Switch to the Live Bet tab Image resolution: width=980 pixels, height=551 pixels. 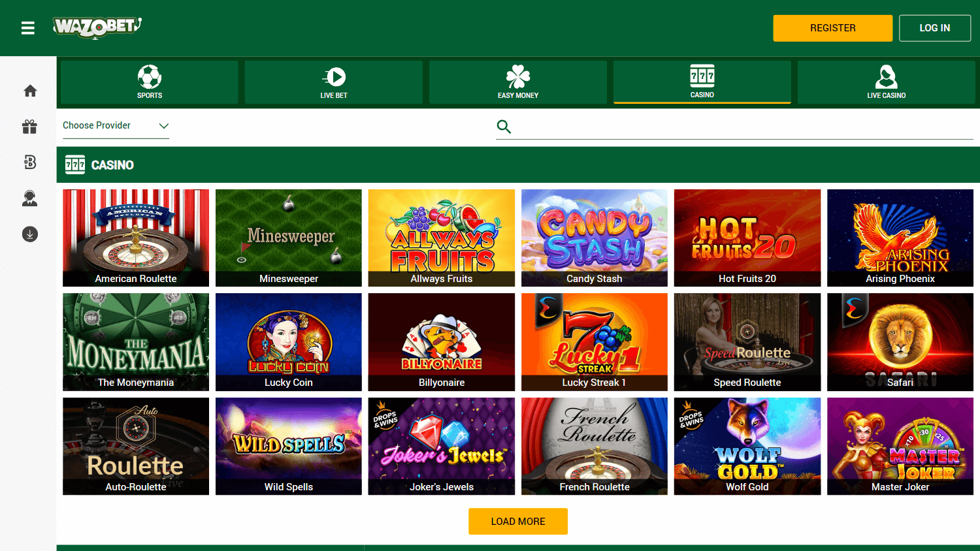click(334, 82)
